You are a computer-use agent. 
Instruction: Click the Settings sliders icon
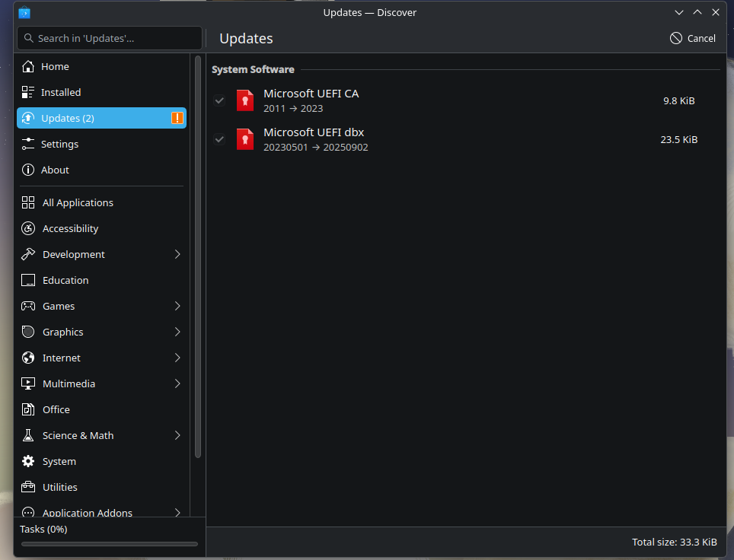(x=28, y=144)
